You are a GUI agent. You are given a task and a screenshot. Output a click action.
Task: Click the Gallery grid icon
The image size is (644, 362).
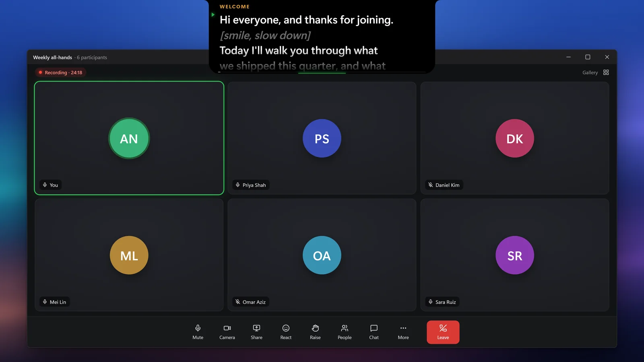(x=606, y=72)
